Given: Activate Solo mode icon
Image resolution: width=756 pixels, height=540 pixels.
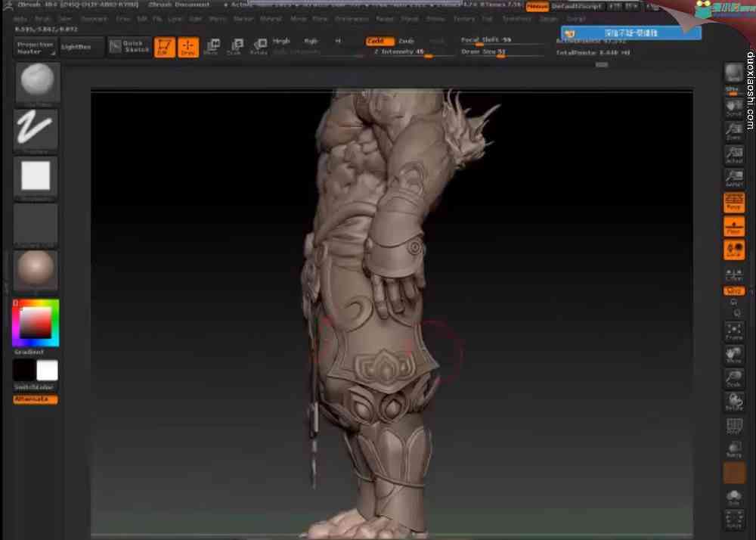Looking at the screenshot, I should [x=734, y=497].
